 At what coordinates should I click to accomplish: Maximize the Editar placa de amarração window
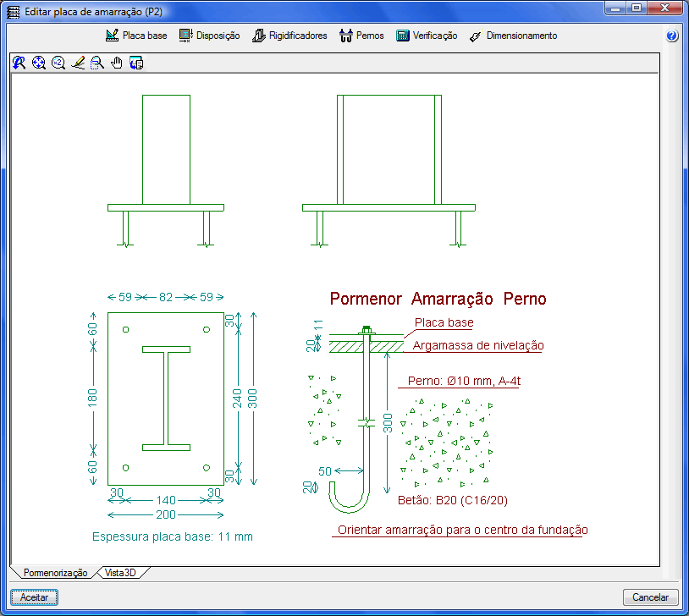(637, 8)
